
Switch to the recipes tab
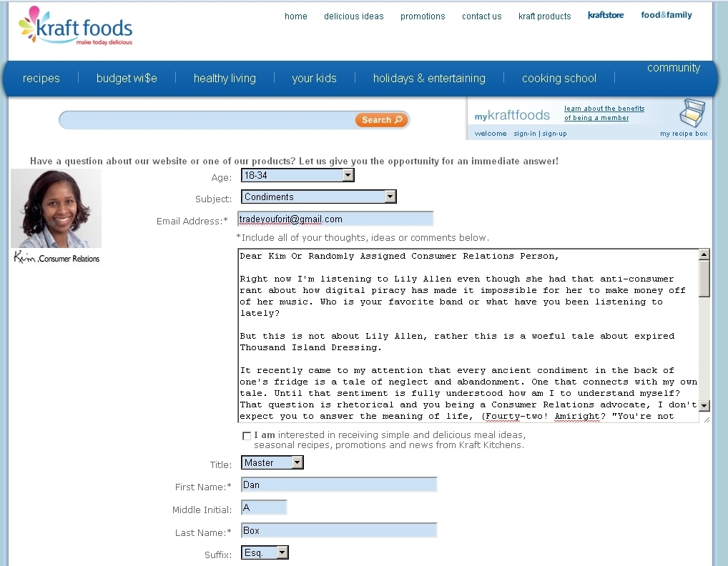41,78
